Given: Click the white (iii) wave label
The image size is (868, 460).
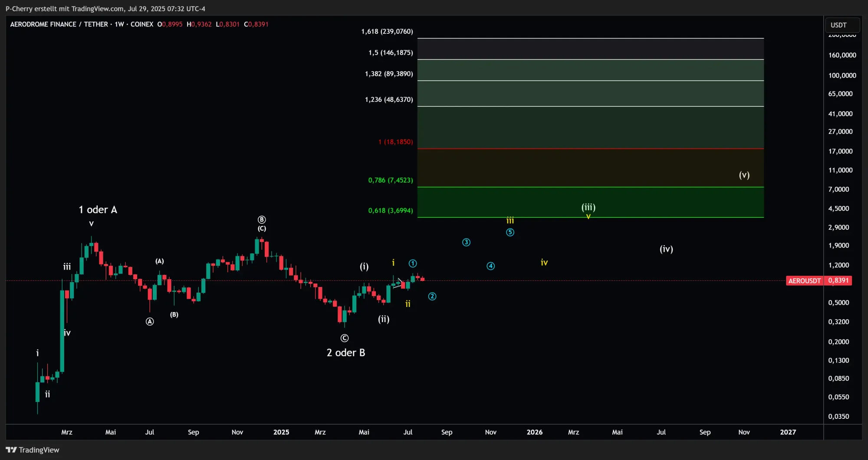Looking at the screenshot, I should point(589,207).
